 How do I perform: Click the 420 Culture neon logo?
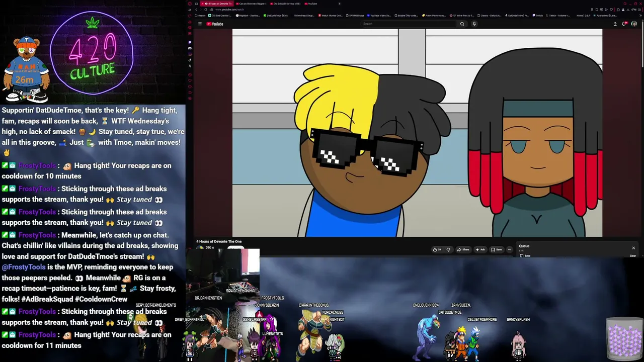coord(92,54)
